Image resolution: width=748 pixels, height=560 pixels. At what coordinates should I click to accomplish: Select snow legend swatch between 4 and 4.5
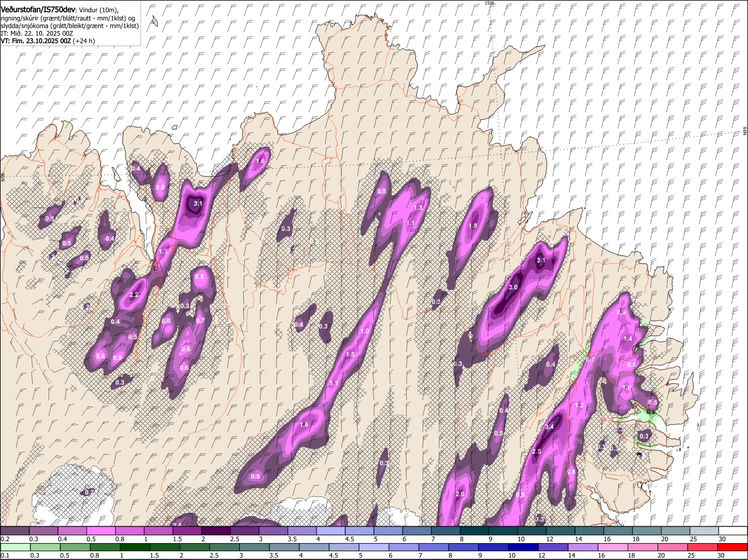point(331,531)
